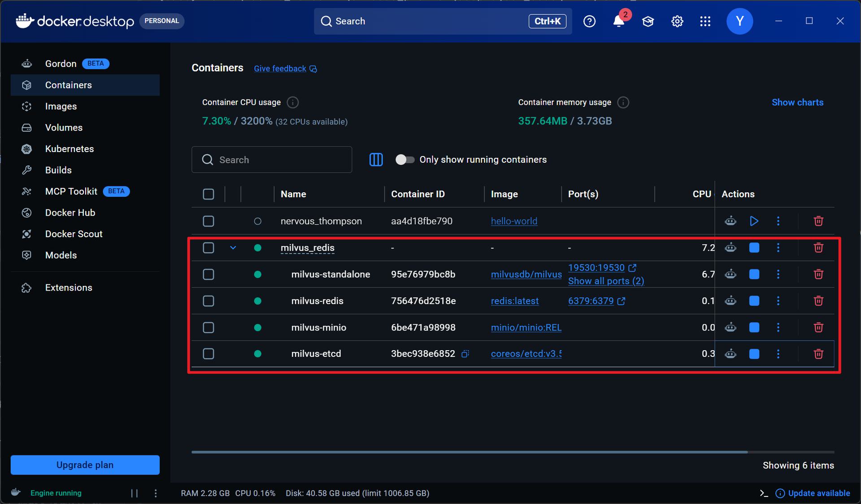Start the nervous_thompson container
Image resolution: width=861 pixels, height=504 pixels.
coord(754,221)
